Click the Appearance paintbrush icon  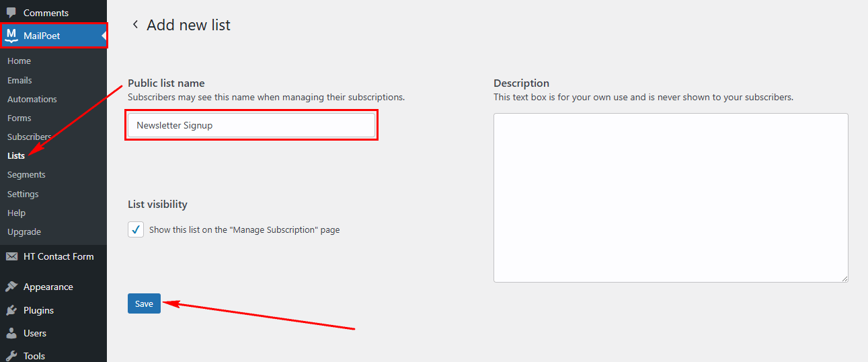[x=11, y=287]
